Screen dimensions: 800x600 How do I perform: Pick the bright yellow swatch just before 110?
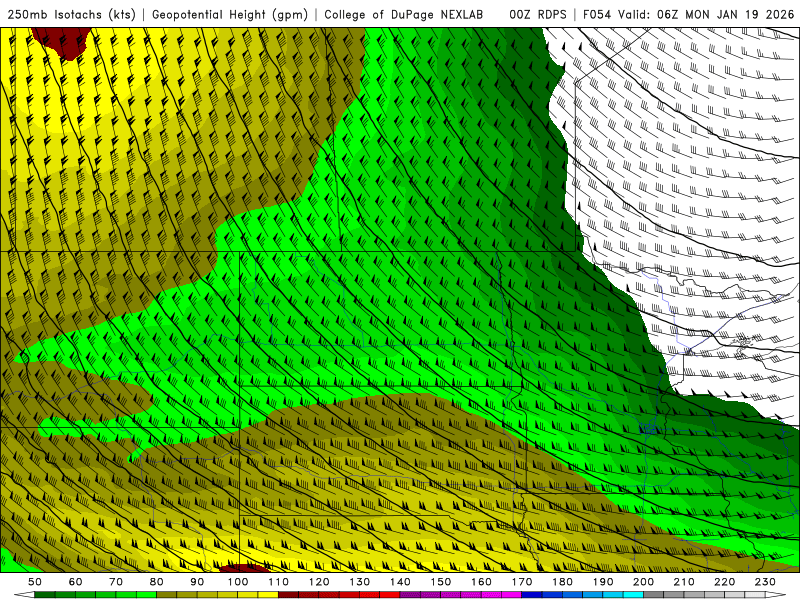coord(268,595)
